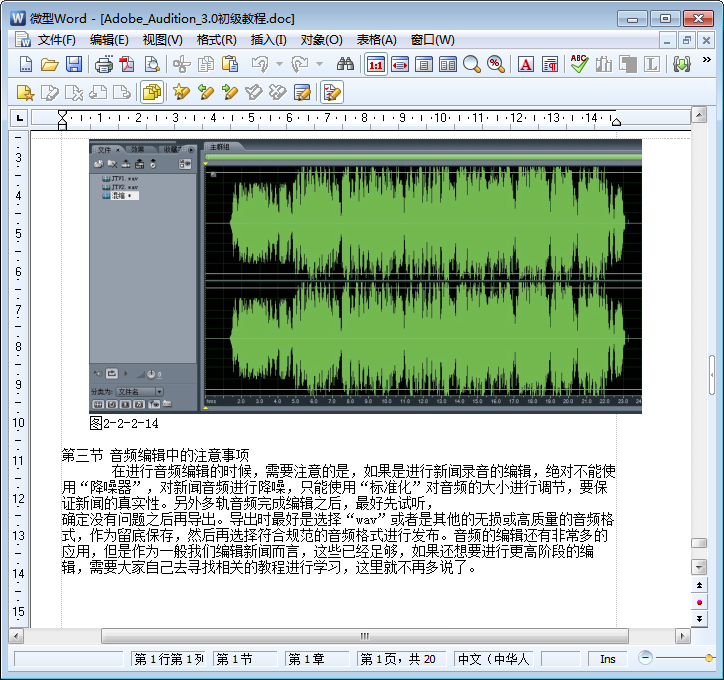Click the 中文 language status field

point(494,659)
